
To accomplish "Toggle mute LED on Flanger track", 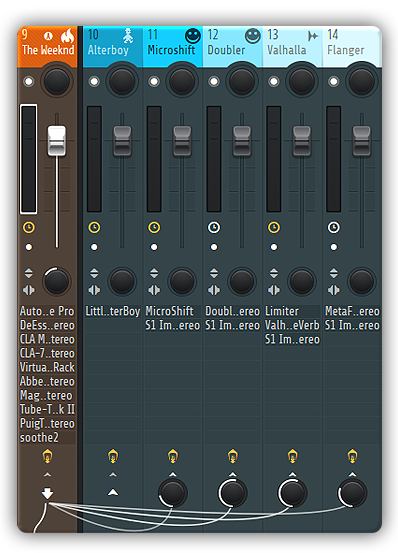I will click(x=334, y=82).
